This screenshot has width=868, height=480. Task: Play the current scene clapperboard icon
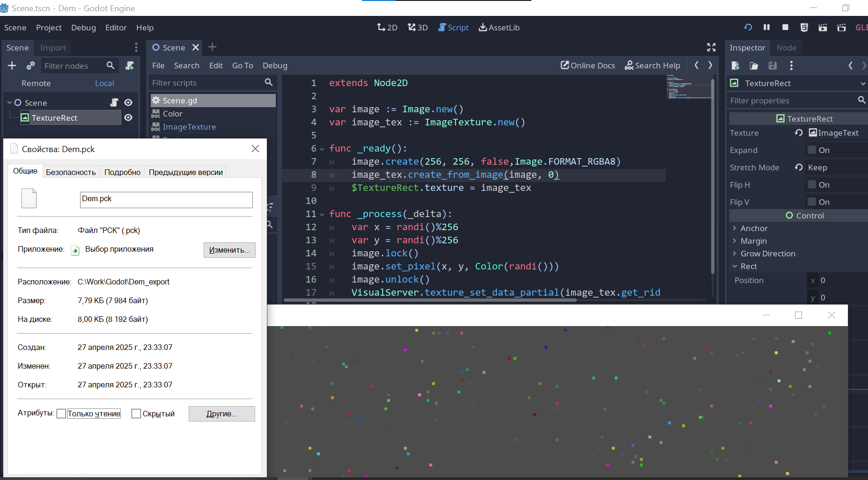(823, 28)
